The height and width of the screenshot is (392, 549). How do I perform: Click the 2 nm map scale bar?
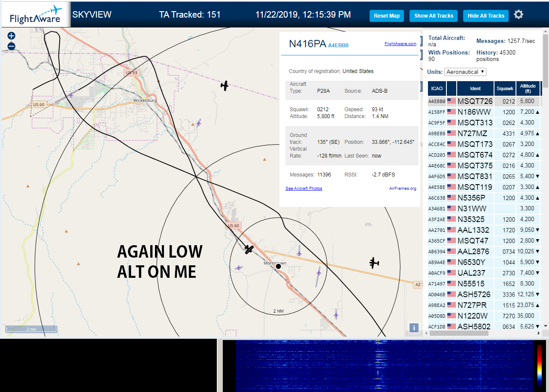[31, 329]
